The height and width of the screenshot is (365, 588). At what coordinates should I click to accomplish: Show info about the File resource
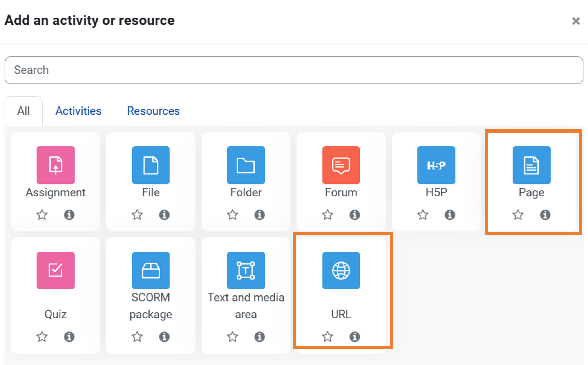[164, 215]
